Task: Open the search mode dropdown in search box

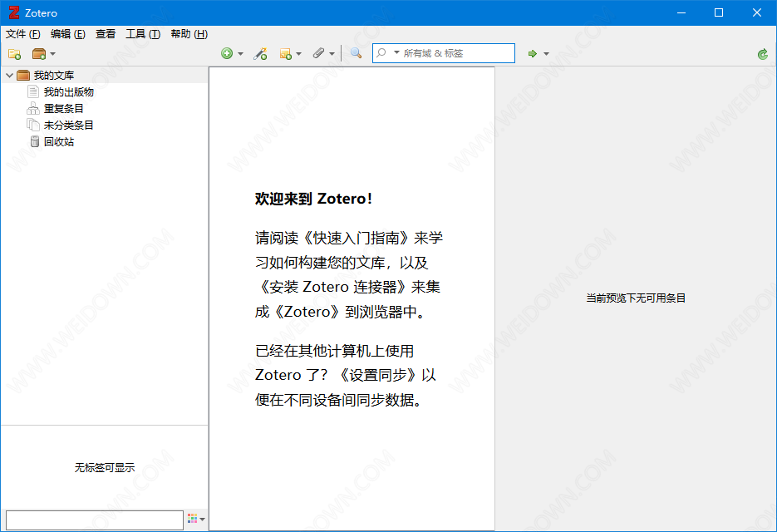Action: point(397,52)
